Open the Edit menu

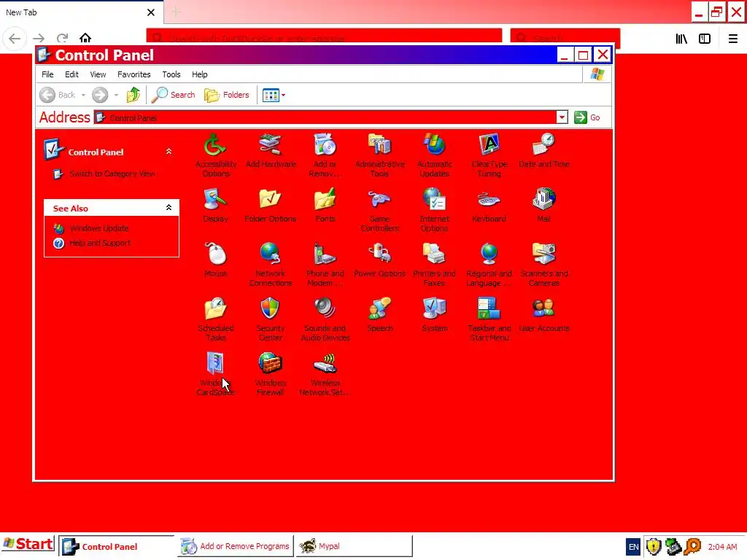(x=71, y=74)
